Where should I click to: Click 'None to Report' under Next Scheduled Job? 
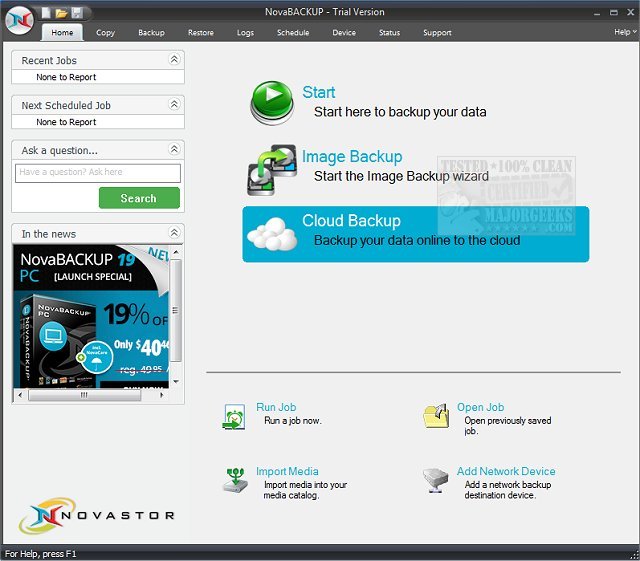(66, 122)
